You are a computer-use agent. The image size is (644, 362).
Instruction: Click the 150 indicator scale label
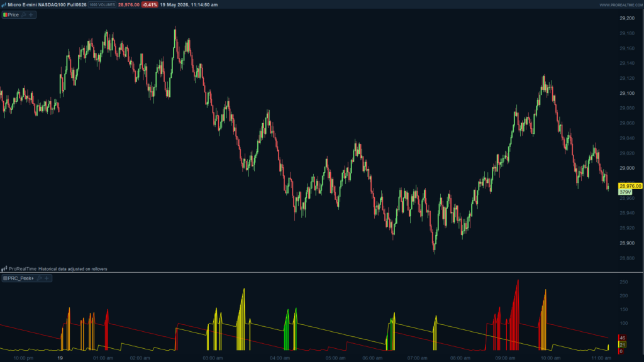623,309
